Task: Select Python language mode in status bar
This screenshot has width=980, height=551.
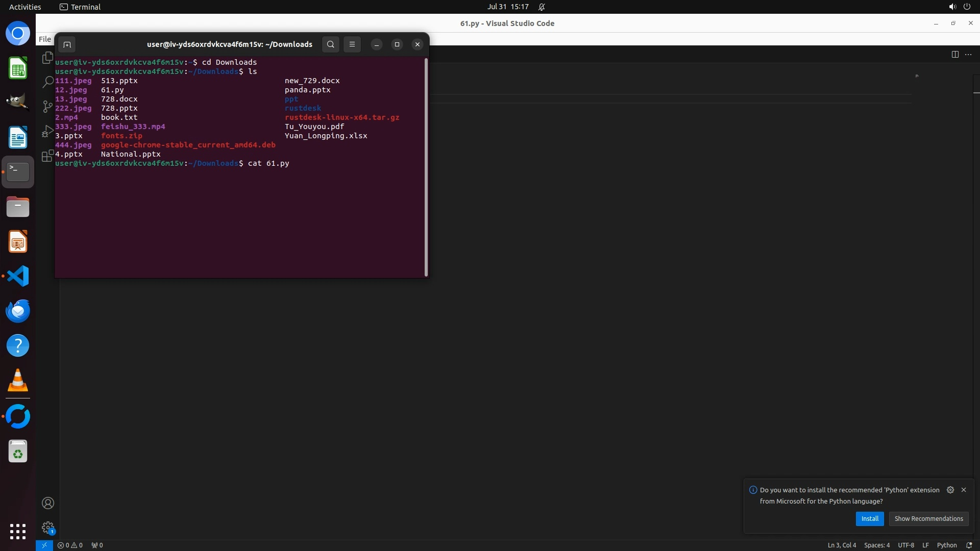Action: tap(947, 545)
